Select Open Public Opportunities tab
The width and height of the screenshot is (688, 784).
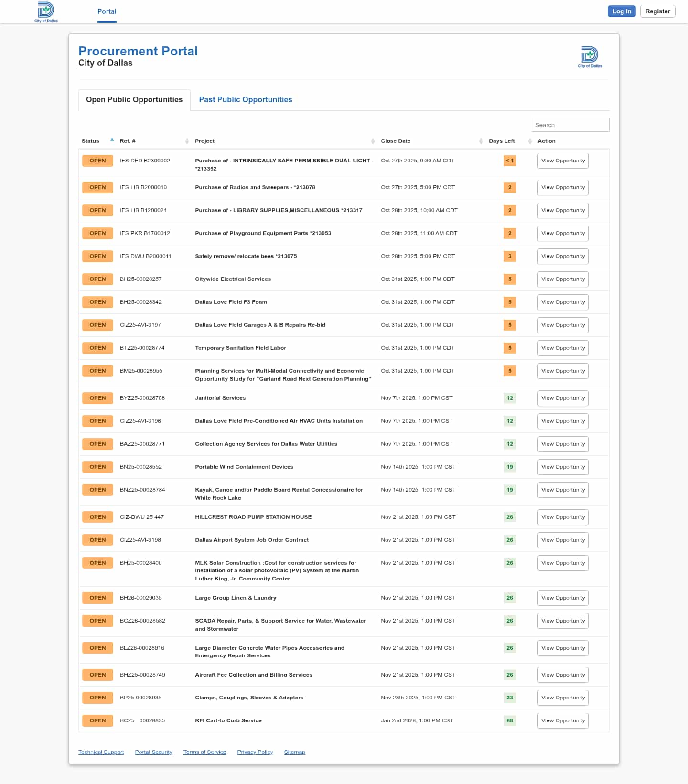[134, 99]
